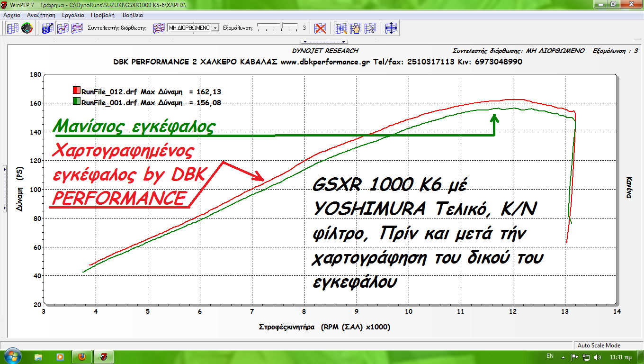The image size is (644, 364).
Task: Activate the pointer select graph tool
Action: [370, 28]
